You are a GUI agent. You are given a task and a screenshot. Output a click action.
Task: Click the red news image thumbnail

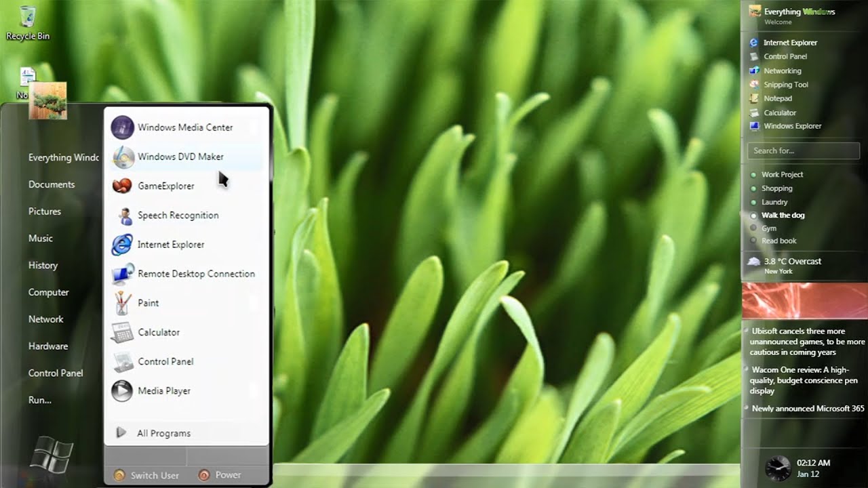point(805,301)
